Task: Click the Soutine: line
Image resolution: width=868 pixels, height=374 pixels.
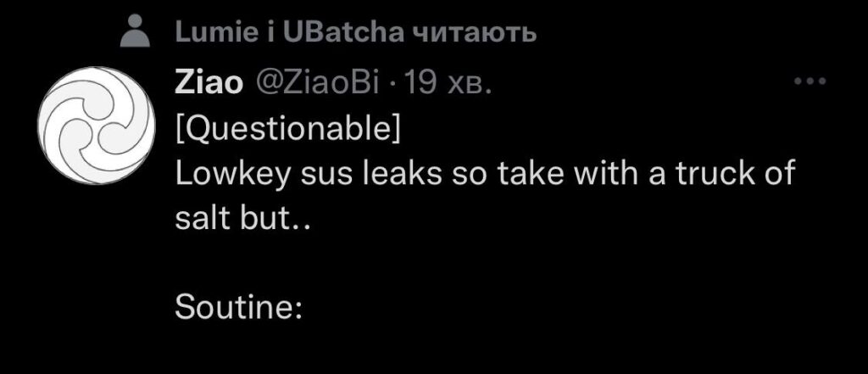Action: click(238, 308)
